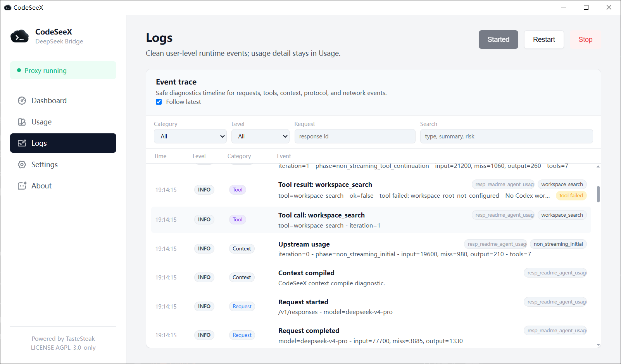This screenshot has width=621, height=364.
Task: Click the Category column header
Action: pyautogui.click(x=239, y=156)
